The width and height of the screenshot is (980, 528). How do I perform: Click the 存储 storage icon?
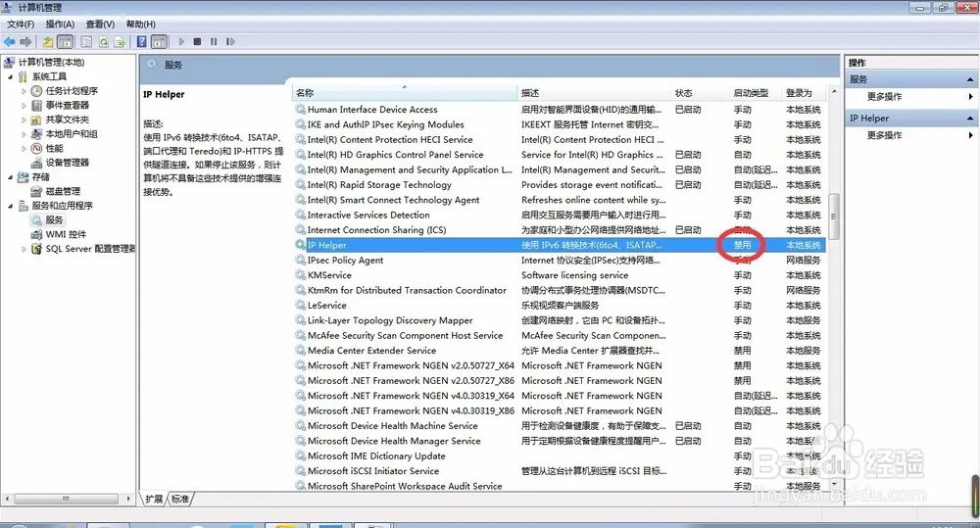(x=24, y=177)
